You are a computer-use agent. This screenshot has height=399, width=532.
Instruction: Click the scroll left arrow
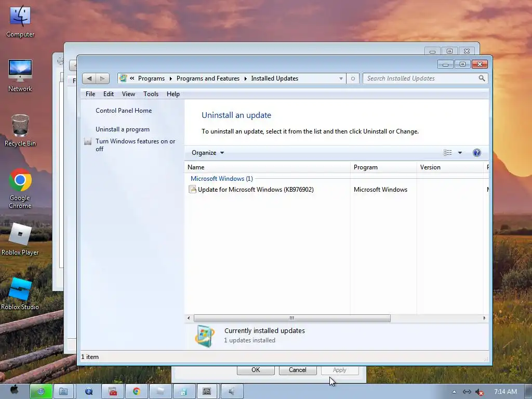pos(189,318)
